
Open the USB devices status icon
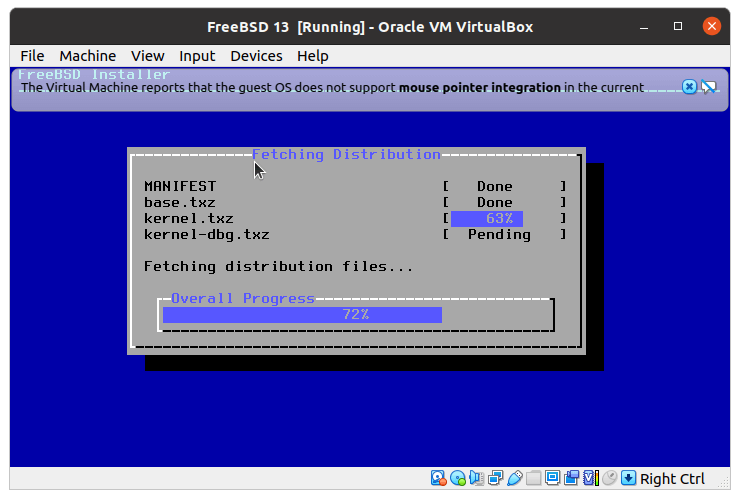514,478
